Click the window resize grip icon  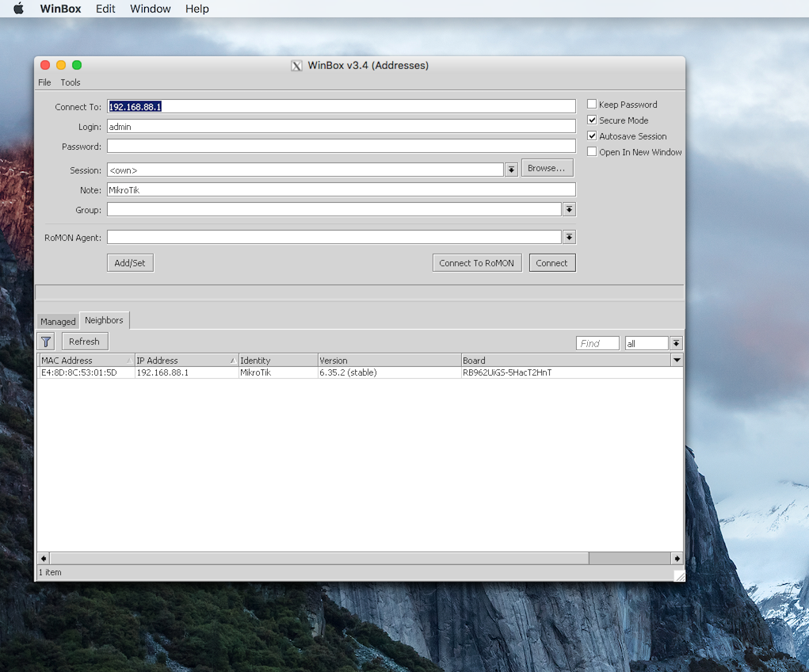680,575
